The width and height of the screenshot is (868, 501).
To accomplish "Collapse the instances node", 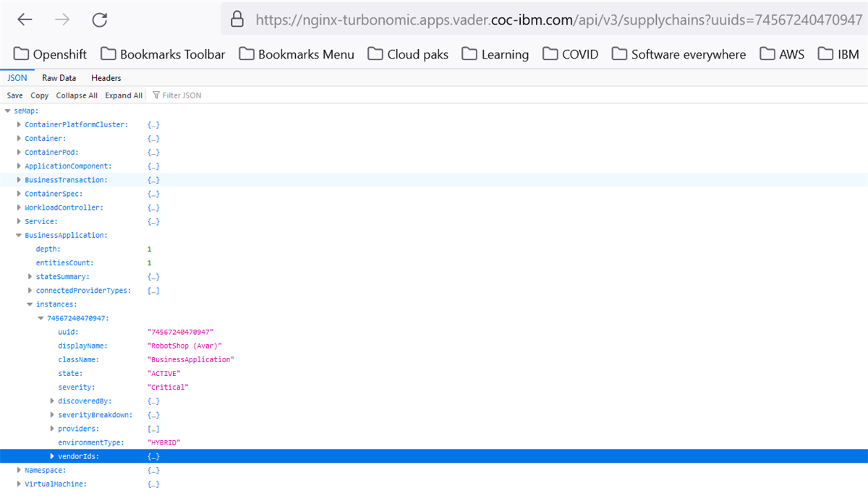I will 30,304.
